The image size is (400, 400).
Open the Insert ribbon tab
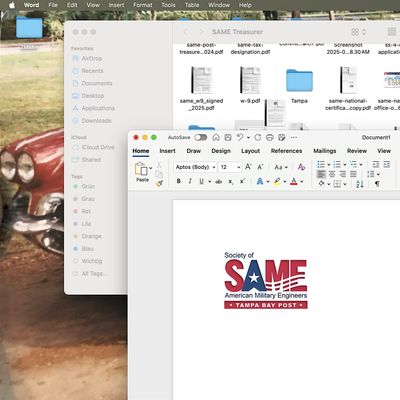pyautogui.click(x=167, y=151)
